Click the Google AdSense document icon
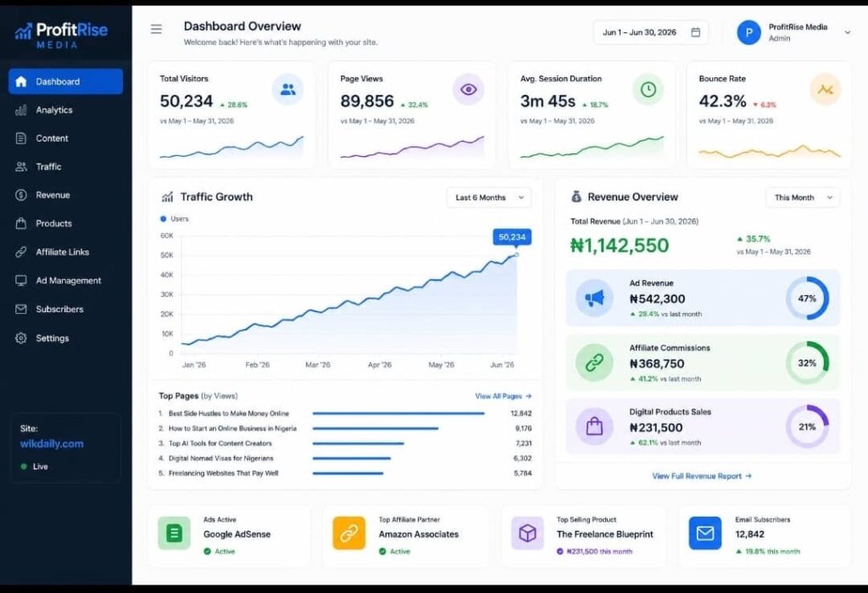 point(174,533)
